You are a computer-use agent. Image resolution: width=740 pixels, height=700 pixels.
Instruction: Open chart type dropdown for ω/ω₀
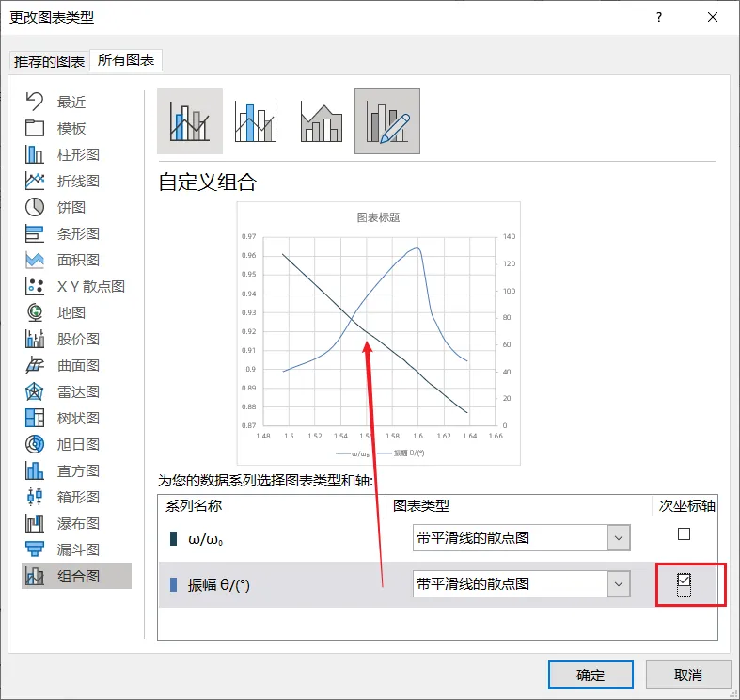pos(619,537)
